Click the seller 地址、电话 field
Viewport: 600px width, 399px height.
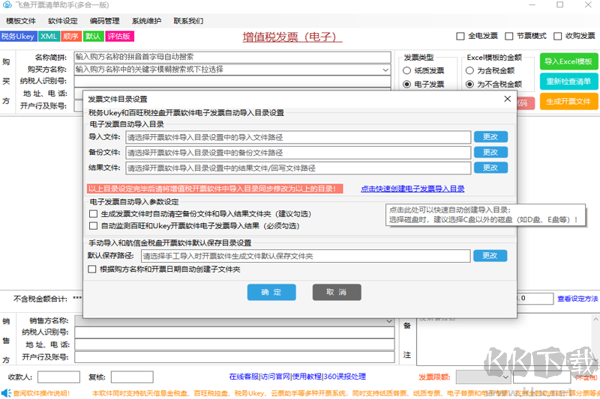click(234, 345)
